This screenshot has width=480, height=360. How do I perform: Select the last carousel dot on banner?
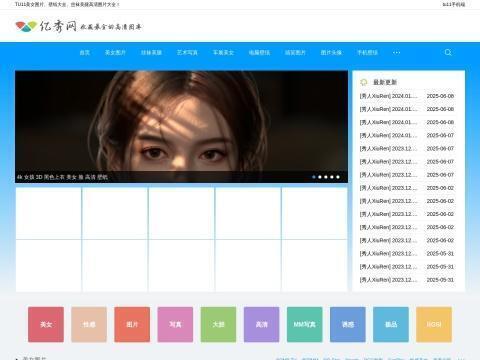pos(338,177)
